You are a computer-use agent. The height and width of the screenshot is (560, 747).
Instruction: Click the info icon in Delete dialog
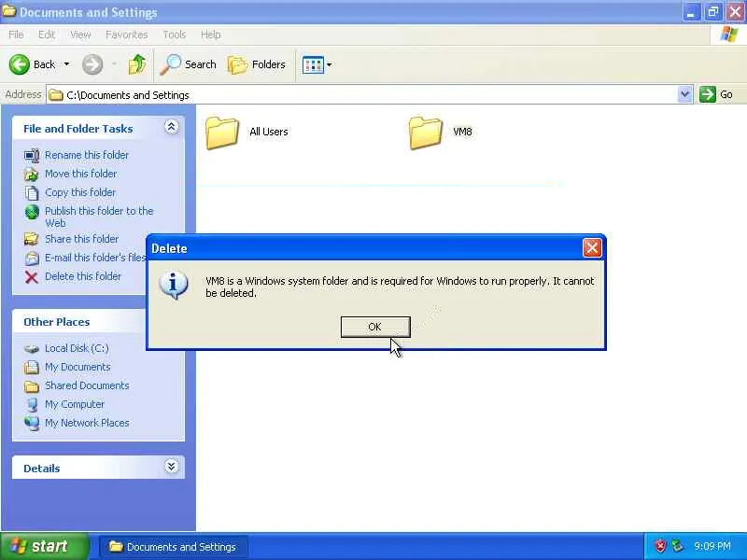[x=174, y=285]
